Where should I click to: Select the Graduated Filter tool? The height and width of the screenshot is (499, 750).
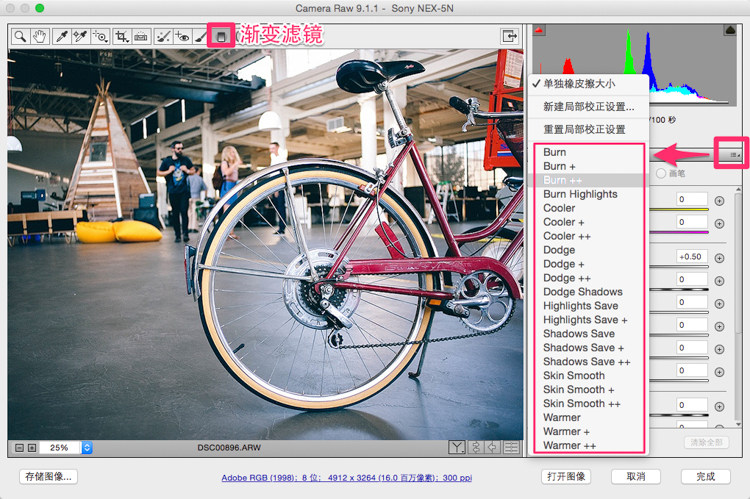(221, 36)
